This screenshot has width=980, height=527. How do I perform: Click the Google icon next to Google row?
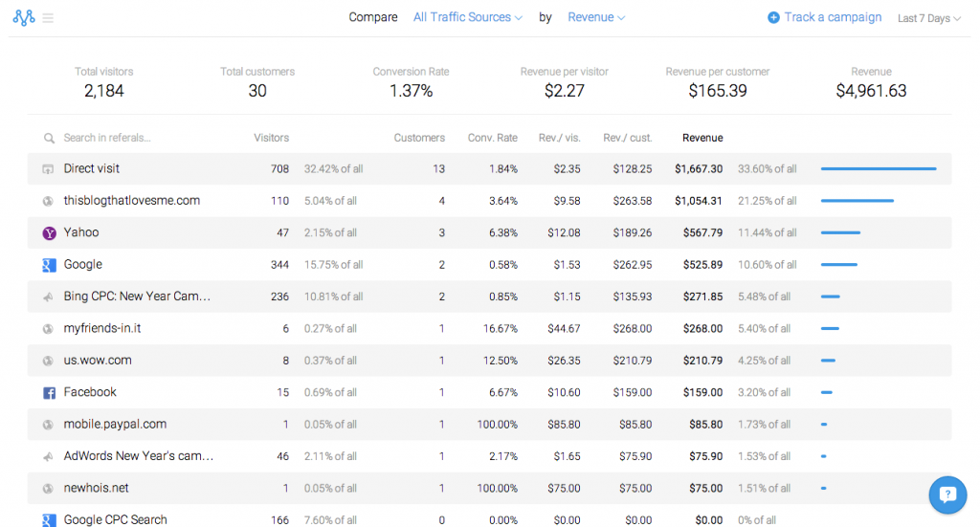[49, 265]
